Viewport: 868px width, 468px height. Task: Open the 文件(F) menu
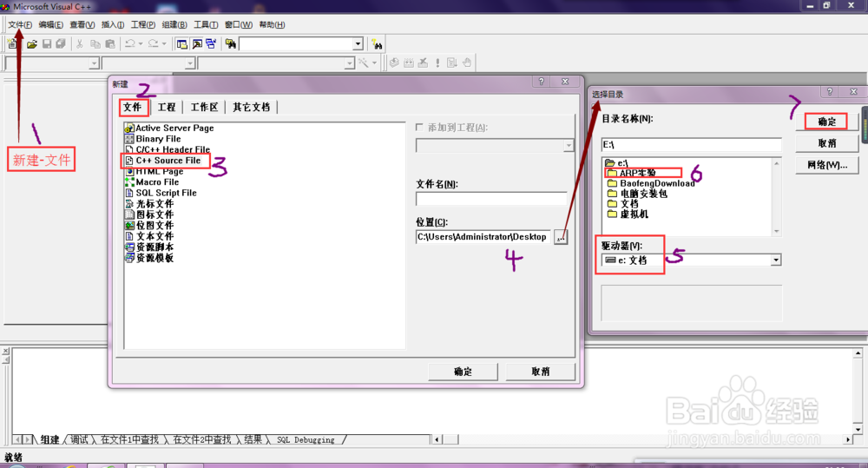click(x=20, y=25)
